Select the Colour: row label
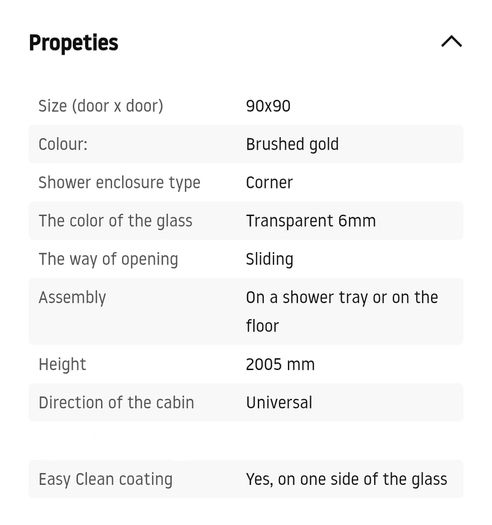 click(63, 144)
